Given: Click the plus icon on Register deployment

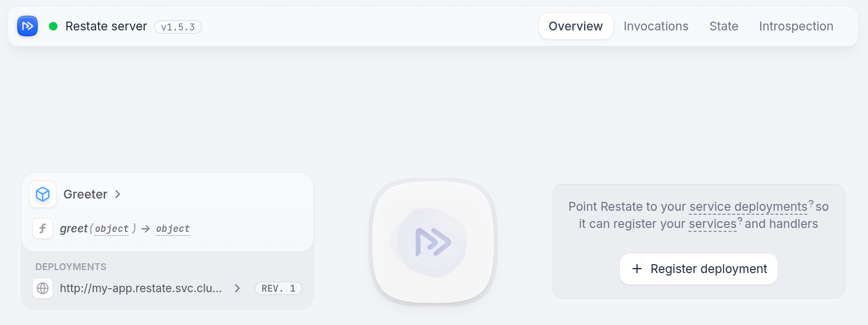Looking at the screenshot, I should (x=637, y=269).
